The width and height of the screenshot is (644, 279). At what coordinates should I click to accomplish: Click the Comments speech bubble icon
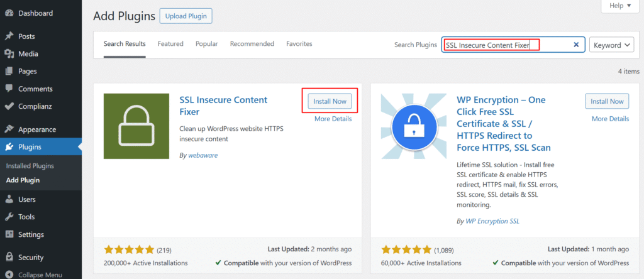coord(9,89)
